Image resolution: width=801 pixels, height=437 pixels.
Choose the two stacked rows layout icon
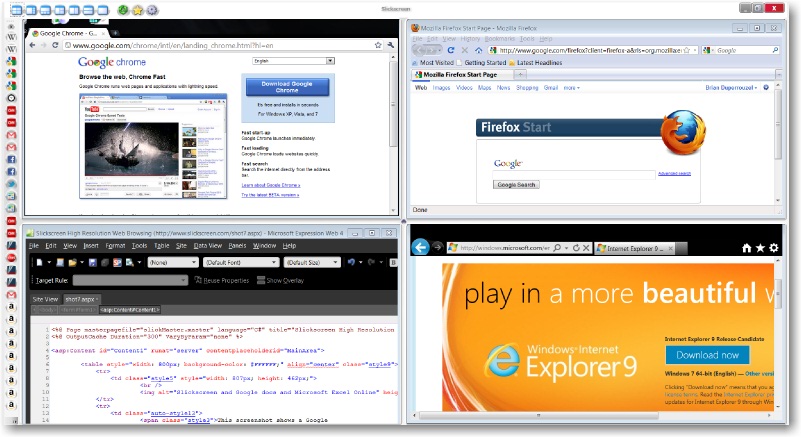88,10
